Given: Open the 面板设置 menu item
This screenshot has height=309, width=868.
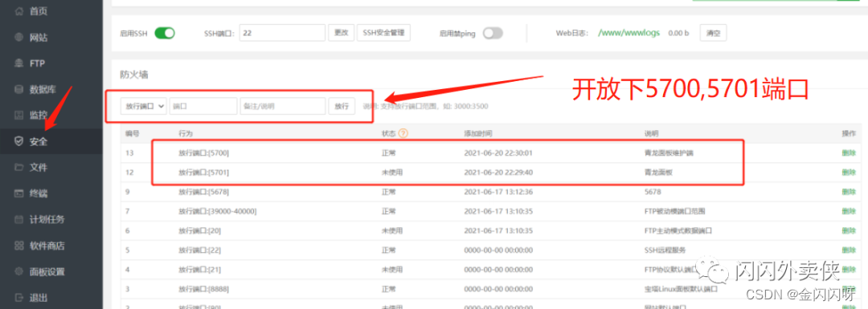Looking at the screenshot, I should pyautogui.click(x=47, y=271).
